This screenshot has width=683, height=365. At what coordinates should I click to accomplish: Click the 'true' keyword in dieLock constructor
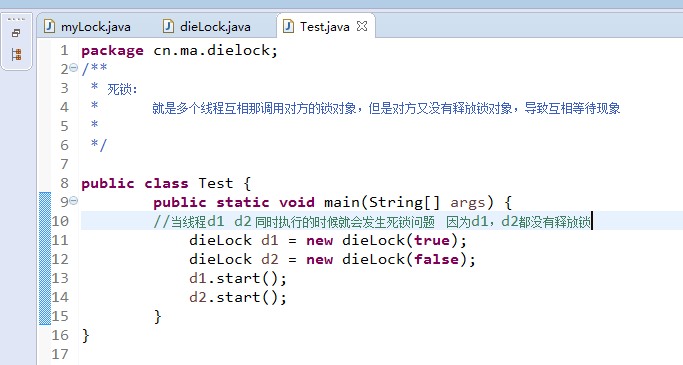[432, 240]
